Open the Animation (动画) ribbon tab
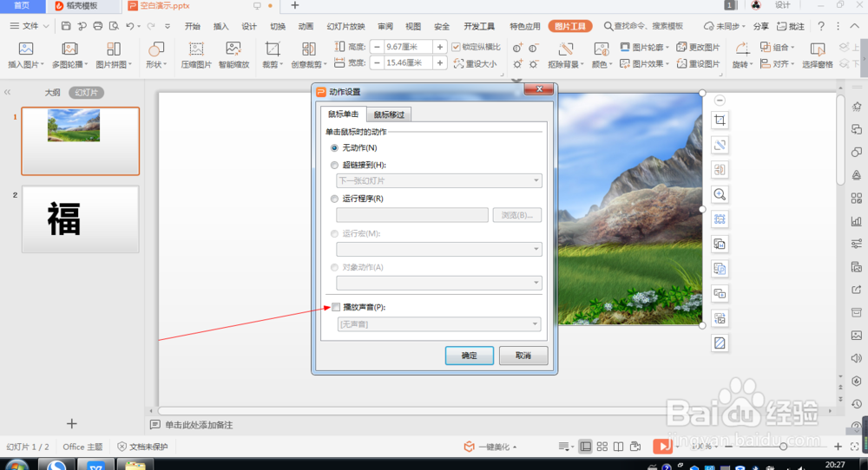 click(x=306, y=26)
